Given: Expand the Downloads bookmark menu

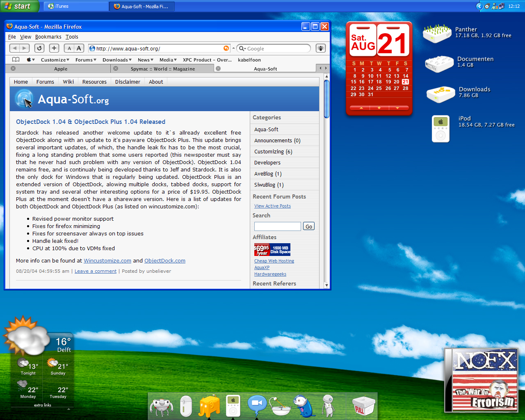Looking at the screenshot, I should [x=117, y=59].
